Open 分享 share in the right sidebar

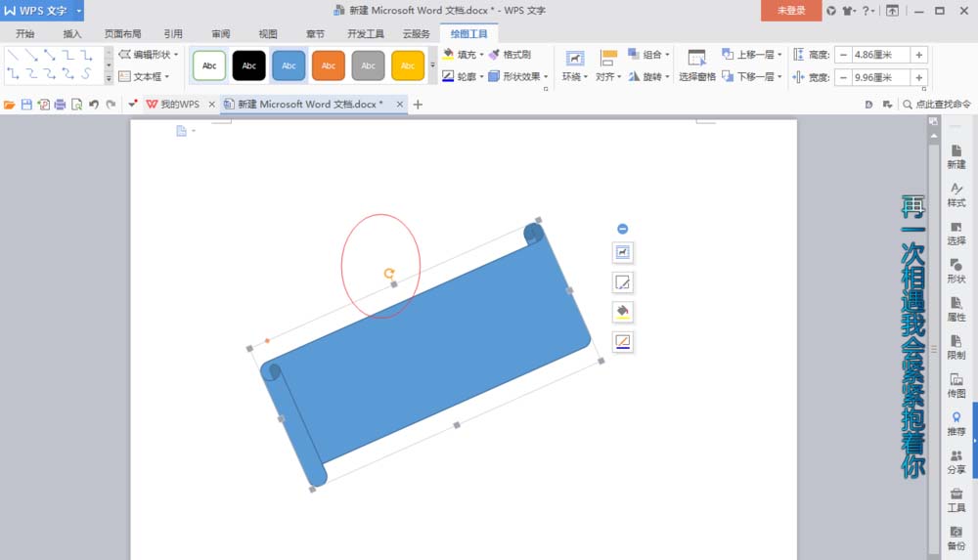click(956, 462)
